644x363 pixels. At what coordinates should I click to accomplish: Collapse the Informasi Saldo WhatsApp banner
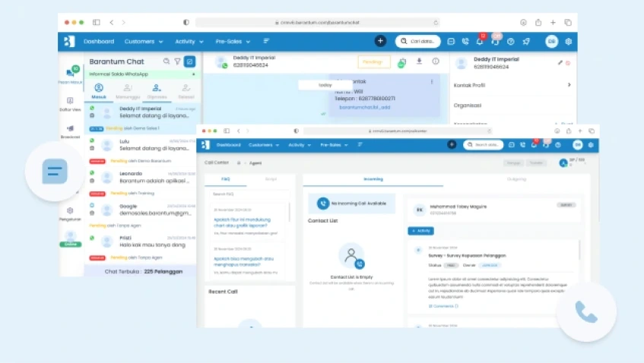tap(193, 74)
